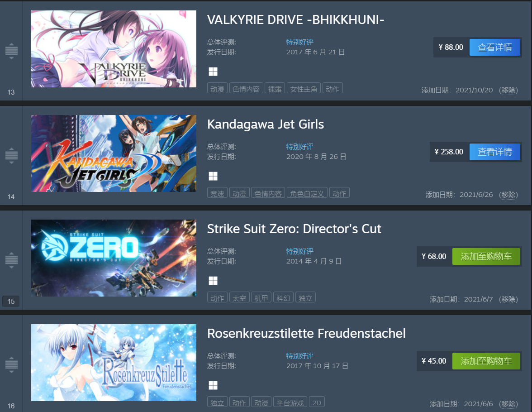532x412 pixels.
Task: Click Windows platform icon under Kandagawa Jet Girls
Action: click(x=213, y=176)
